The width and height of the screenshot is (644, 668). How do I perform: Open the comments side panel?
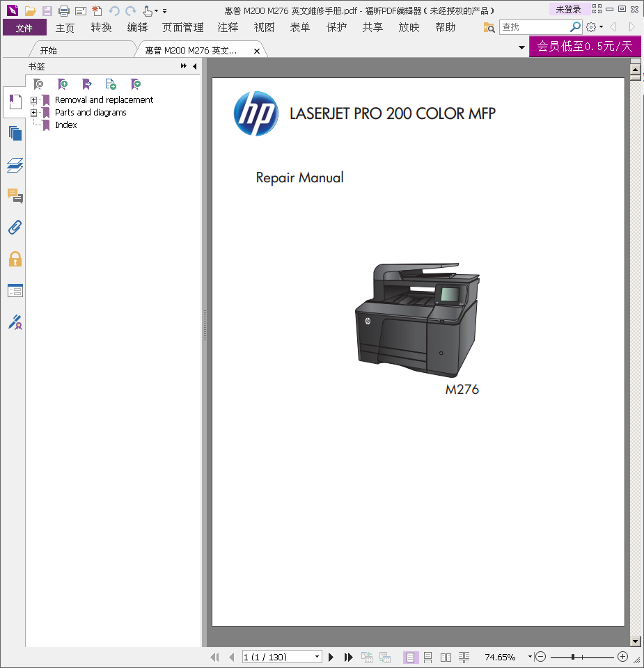15,196
